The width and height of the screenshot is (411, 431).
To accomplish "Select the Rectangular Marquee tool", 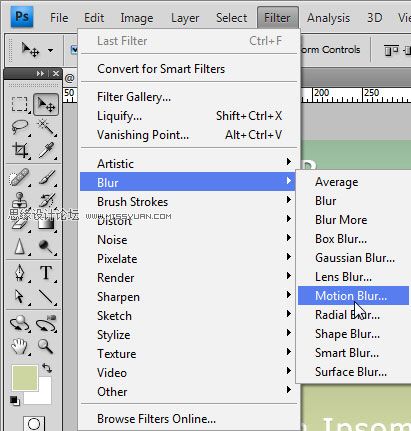I will coord(20,104).
